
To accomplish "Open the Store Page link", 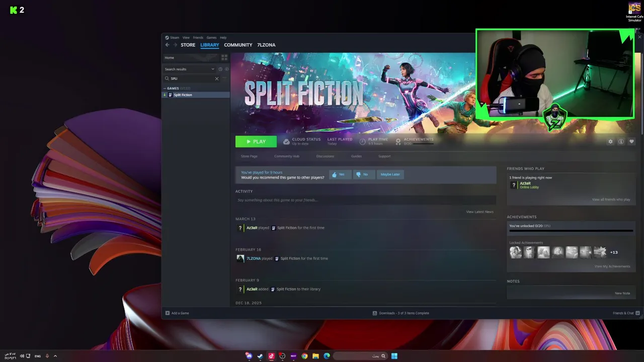I will [x=249, y=156].
